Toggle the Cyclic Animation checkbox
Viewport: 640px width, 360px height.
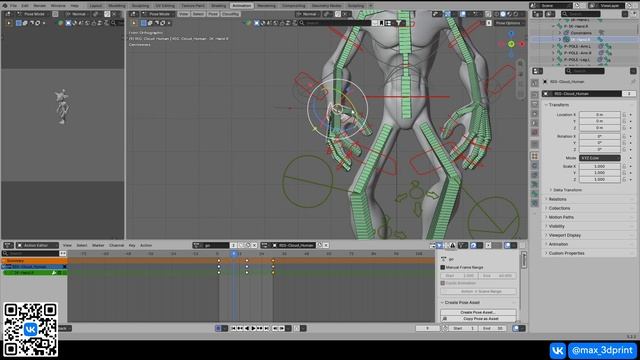(x=442, y=283)
